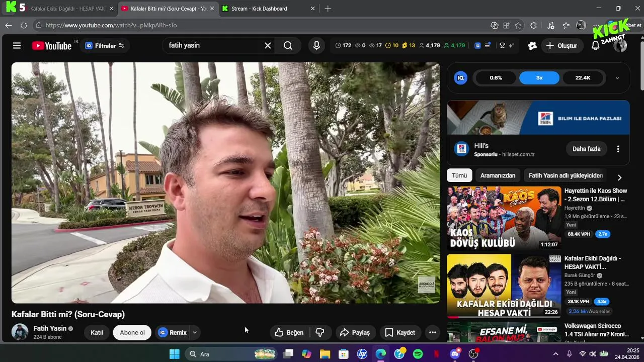Click the Oluştur create button

pyautogui.click(x=561, y=46)
